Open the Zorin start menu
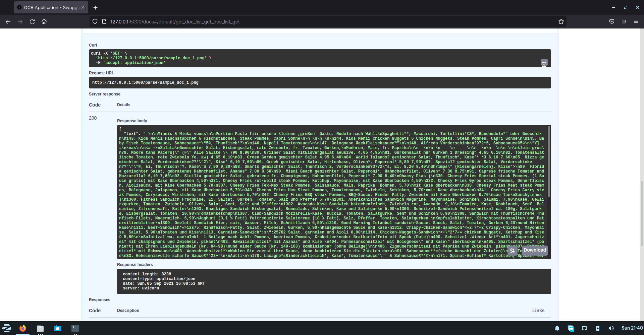This screenshot has width=644, height=335. [7, 328]
